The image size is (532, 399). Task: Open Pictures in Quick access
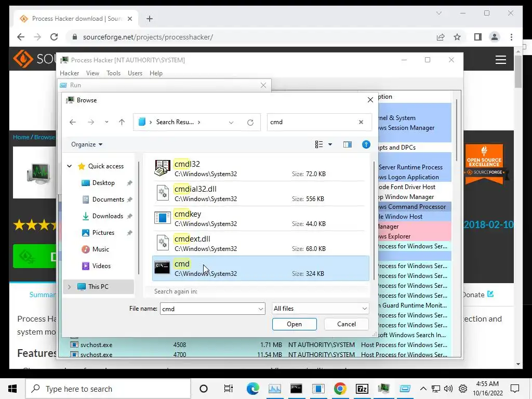103,233
